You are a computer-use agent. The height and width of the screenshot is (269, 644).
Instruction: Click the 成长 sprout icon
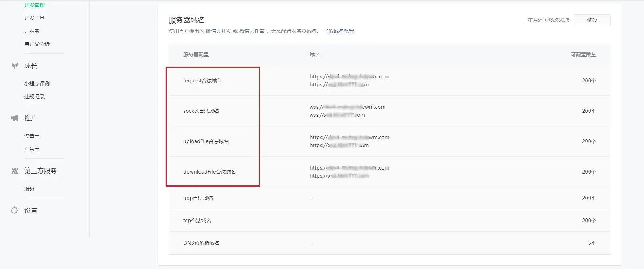[x=14, y=66]
